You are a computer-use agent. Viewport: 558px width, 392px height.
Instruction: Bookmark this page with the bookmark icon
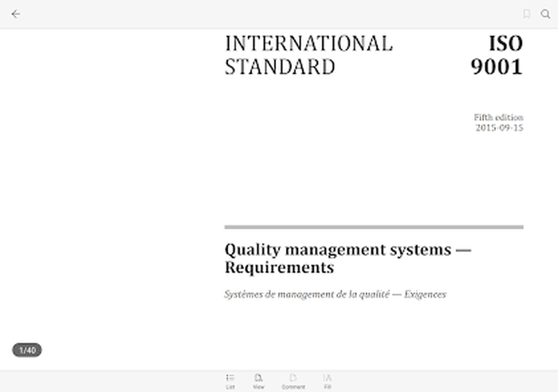click(527, 14)
